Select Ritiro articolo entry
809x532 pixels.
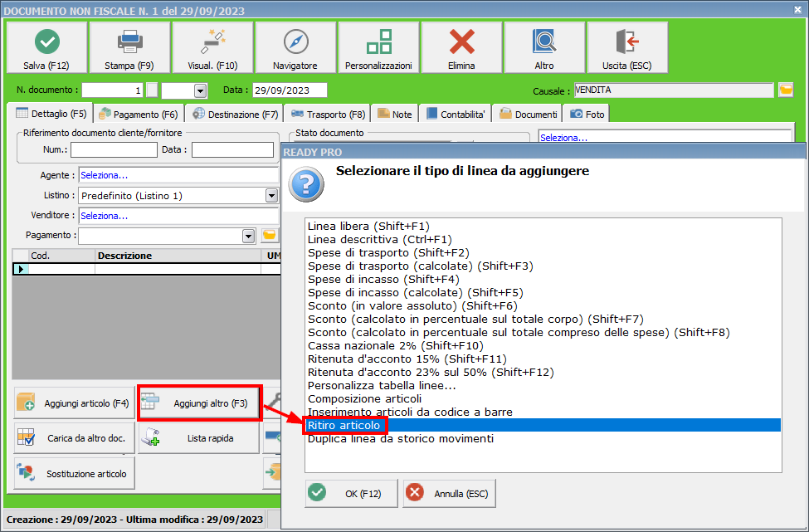[543, 425]
